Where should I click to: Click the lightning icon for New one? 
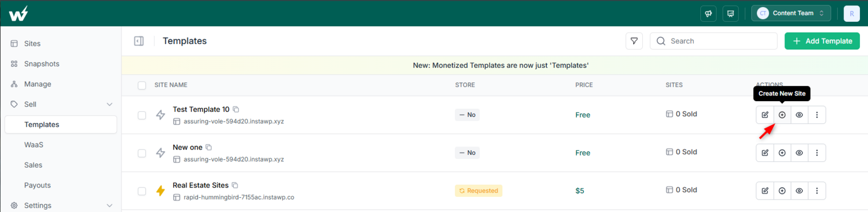pos(161,153)
